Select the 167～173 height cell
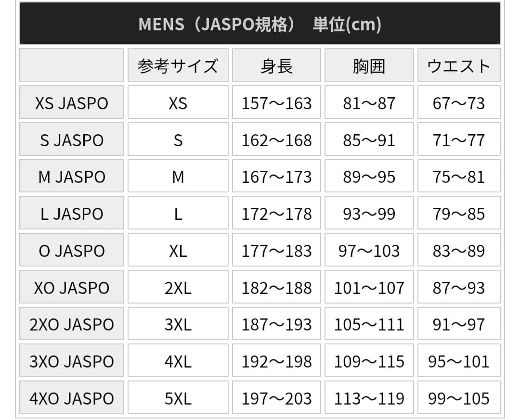 [x=276, y=176]
